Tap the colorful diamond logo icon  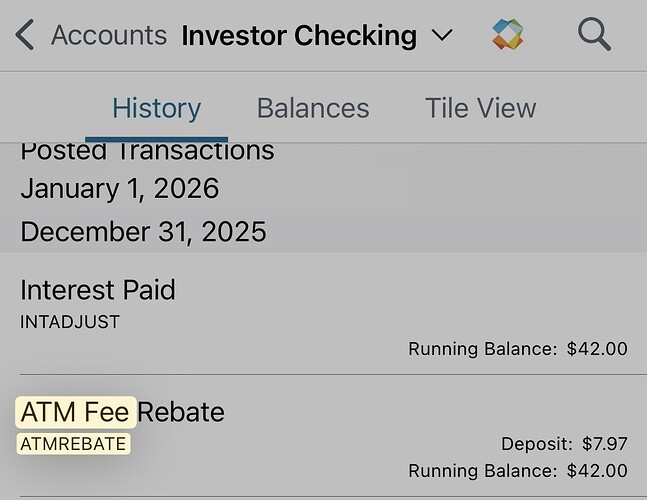pyautogui.click(x=509, y=36)
